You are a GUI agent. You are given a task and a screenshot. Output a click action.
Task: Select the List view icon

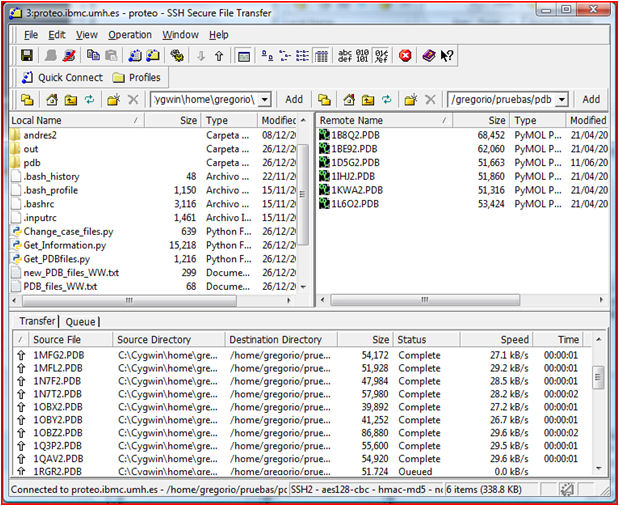tap(303, 56)
